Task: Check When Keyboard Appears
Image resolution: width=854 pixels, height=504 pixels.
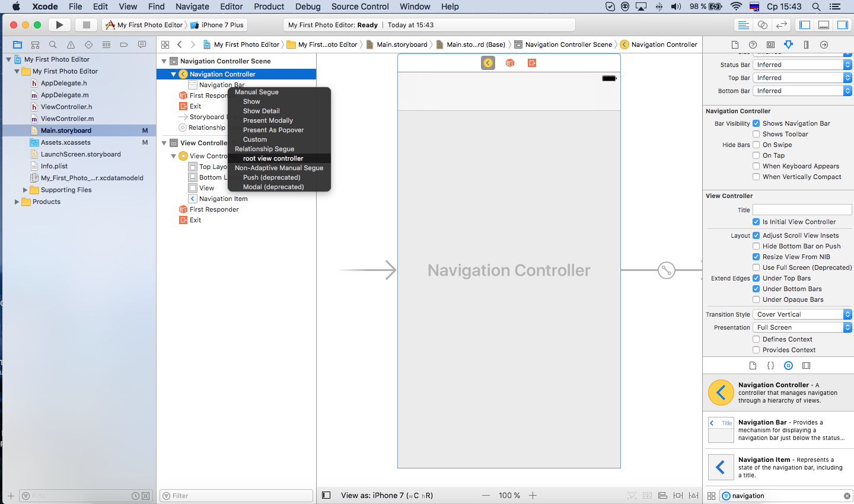Action: [x=756, y=166]
